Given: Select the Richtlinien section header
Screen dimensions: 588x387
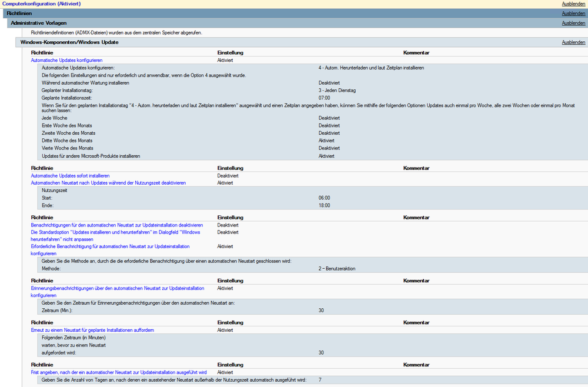Looking at the screenshot, I should [x=19, y=14].
